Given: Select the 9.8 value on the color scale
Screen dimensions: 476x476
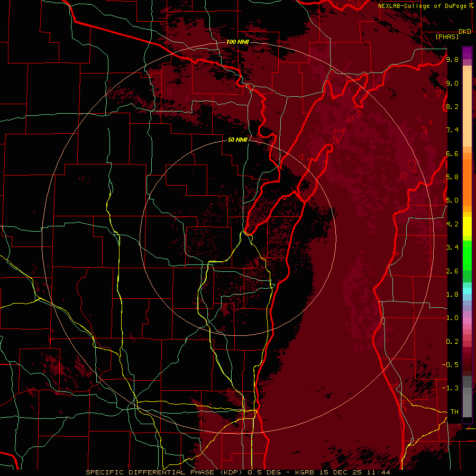Looking at the screenshot, I should pyautogui.click(x=452, y=60).
